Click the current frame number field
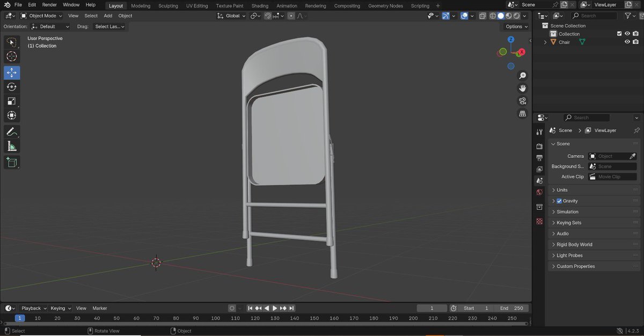644x336 pixels. coord(432,308)
